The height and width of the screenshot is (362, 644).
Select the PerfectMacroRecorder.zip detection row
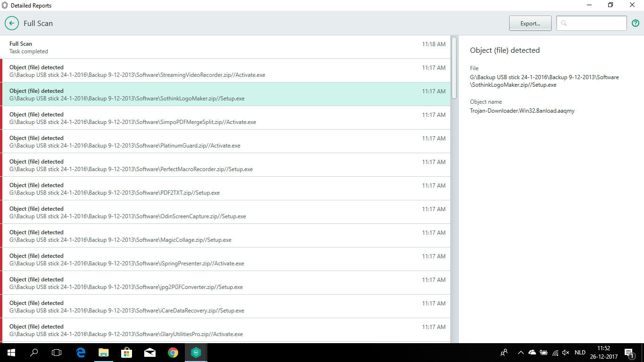click(225, 165)
